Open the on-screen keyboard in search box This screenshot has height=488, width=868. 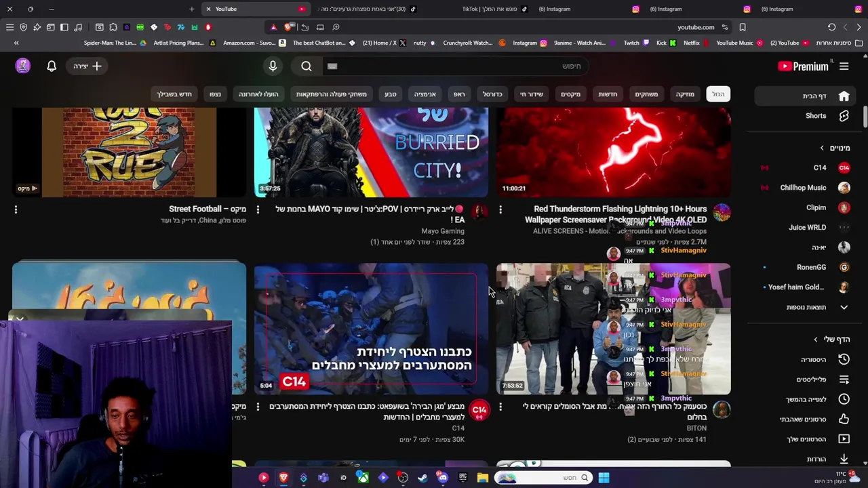click(332, 66)
